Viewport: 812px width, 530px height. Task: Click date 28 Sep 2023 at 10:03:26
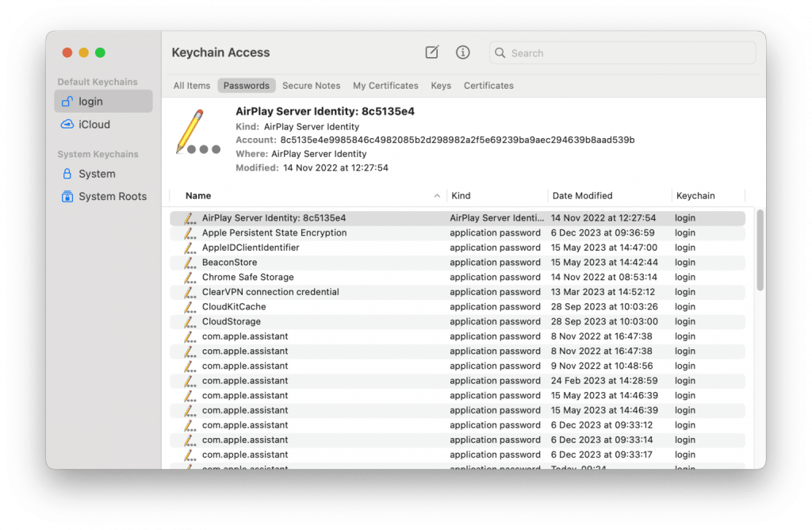tap(604, 307)
